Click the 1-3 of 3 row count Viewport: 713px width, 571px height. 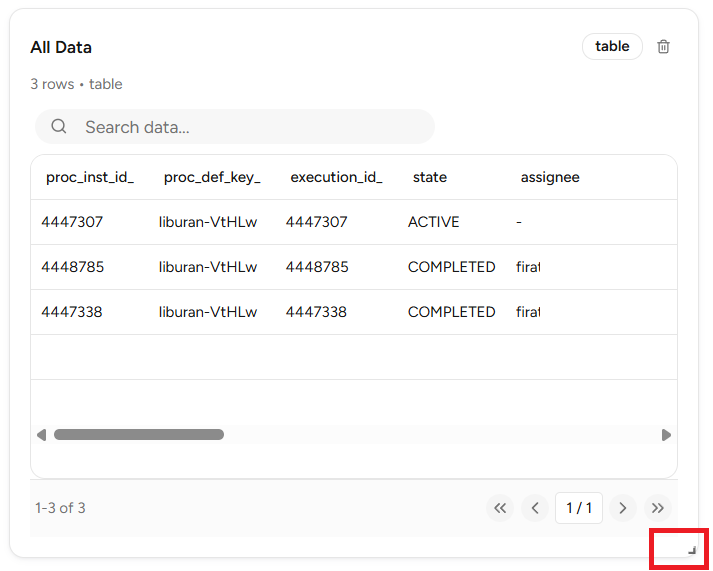60,508
